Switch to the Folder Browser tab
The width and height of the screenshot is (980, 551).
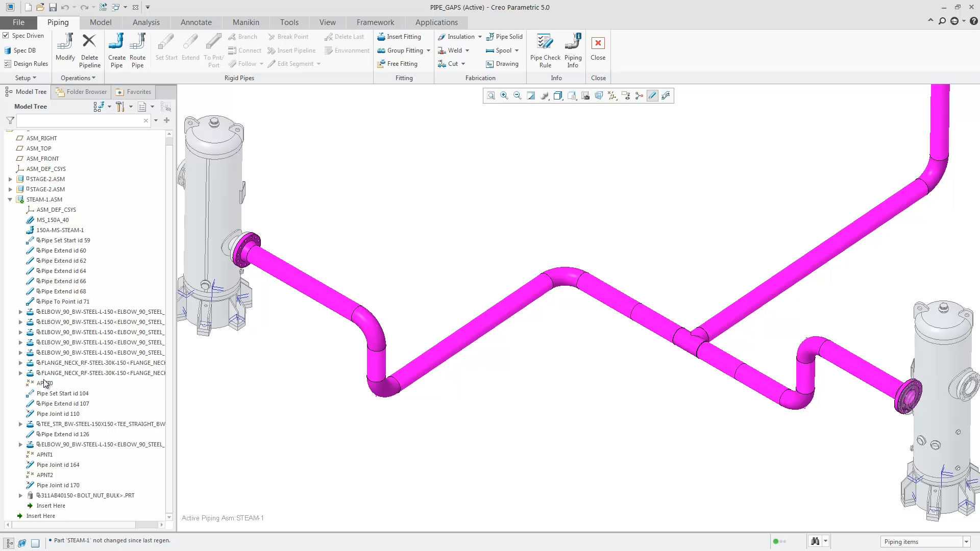[81, 92]
